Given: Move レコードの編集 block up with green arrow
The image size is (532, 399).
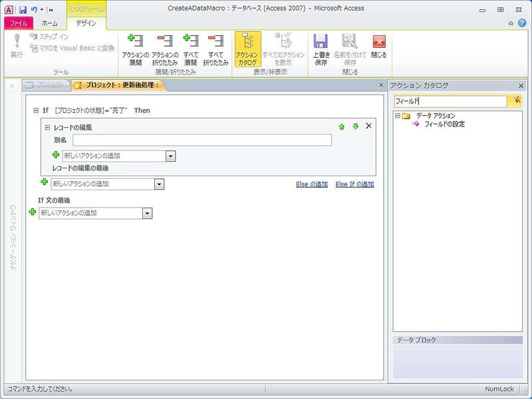Looking at the screenshot, I should pos(342,126).
